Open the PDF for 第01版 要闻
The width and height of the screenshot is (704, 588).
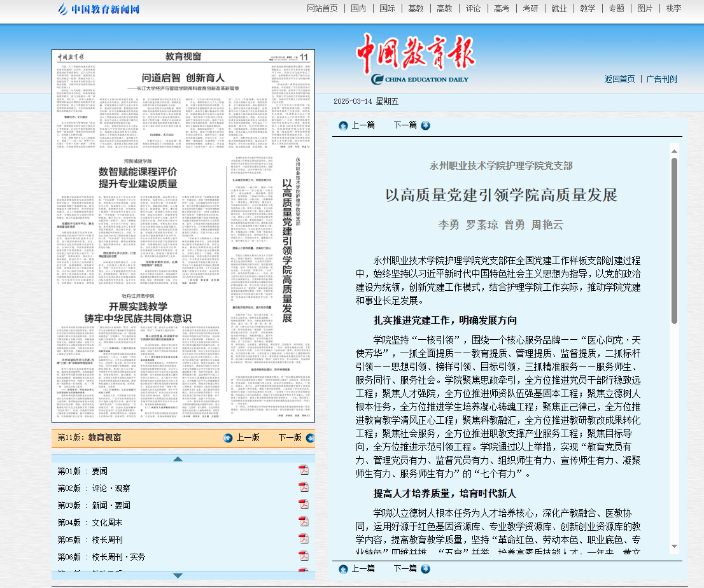pos(304,469)
